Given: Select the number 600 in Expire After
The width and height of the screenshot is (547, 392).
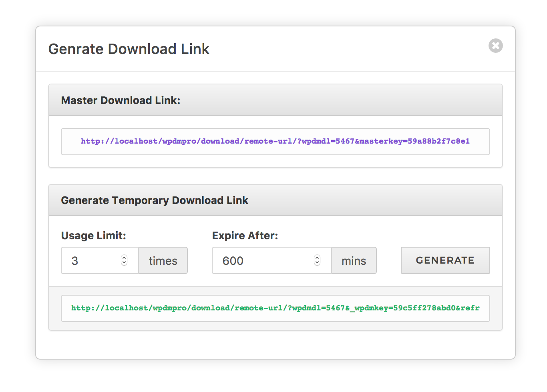Looking at the screenshot, I should pyautogui.click(x=233, y=260).
